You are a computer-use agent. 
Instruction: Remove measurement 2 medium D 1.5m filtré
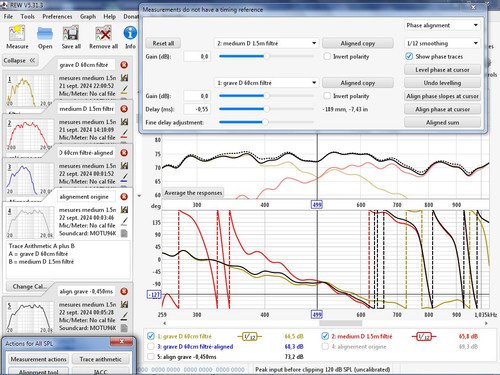pos(124,109)
